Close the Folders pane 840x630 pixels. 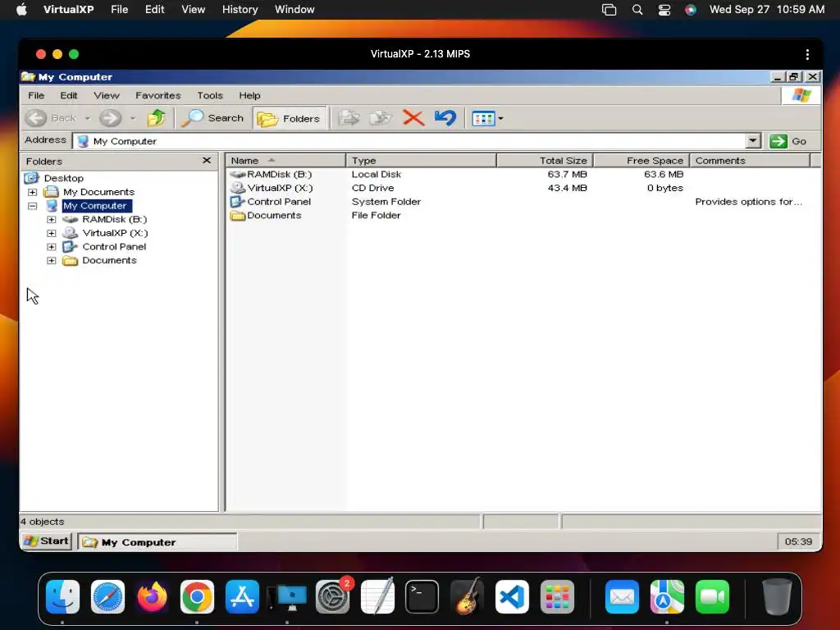(207, 161)
